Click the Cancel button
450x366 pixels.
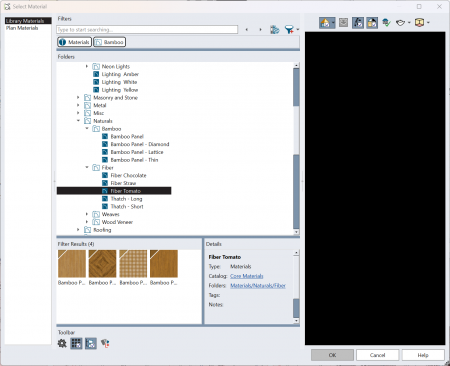coord(377,355)
